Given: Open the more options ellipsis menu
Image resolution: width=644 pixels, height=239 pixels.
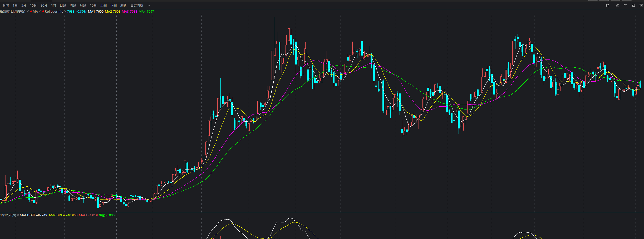Looking at the screenshot, I should [x=149, y=5].
